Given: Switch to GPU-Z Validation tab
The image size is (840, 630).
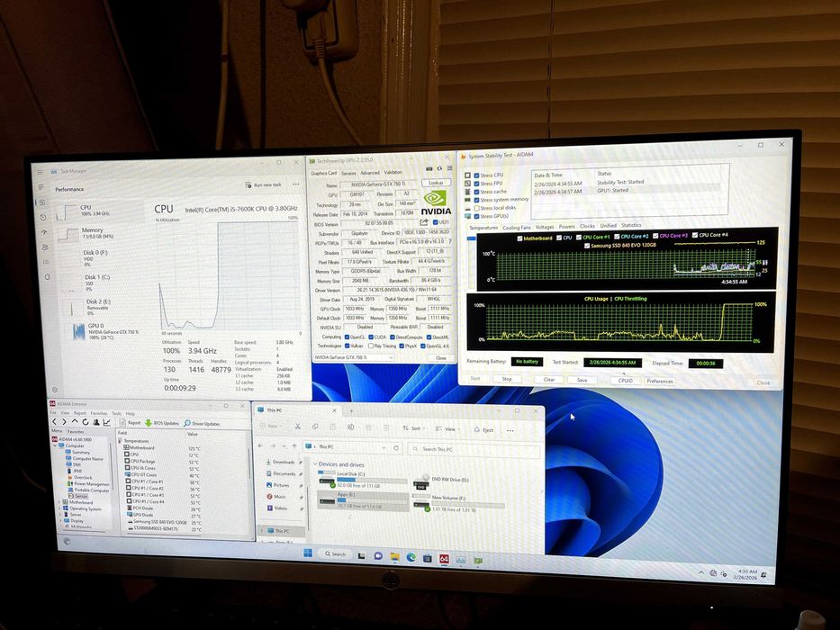Looking at the screenshot, I should tap(393, 172).
